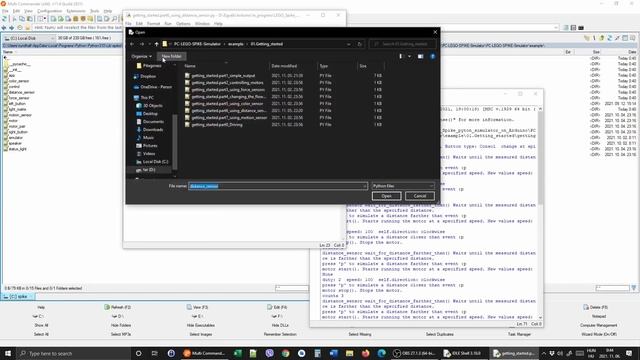
Task: Select getting_started.part7_using_motion_sensor file
Action: point(229,118)
